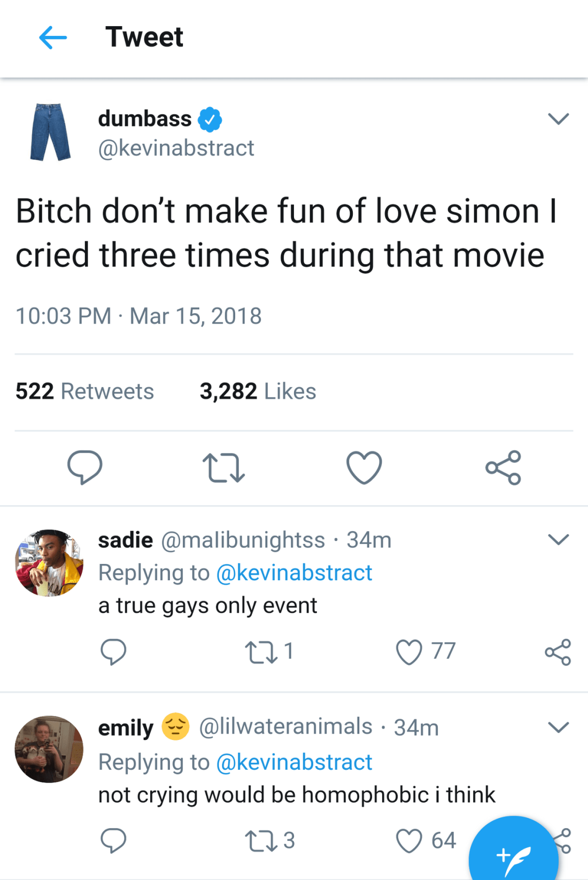Share the main tweet
Screen dimensions: 588x880
point(503,468)
